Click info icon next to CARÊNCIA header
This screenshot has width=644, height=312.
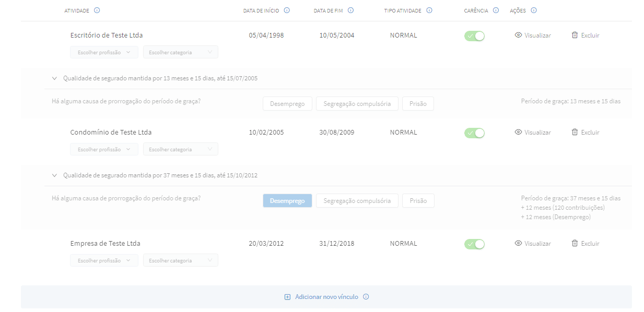coord(496,10)
